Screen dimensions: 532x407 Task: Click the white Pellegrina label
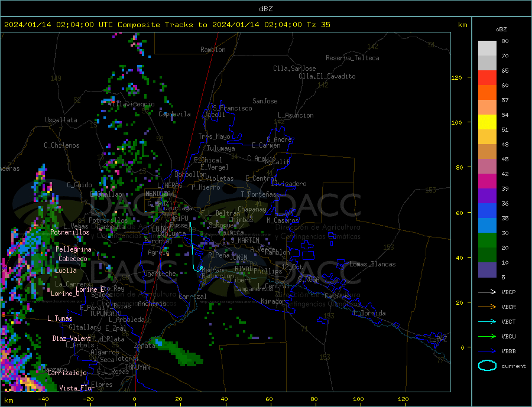(x=74, y=249)
